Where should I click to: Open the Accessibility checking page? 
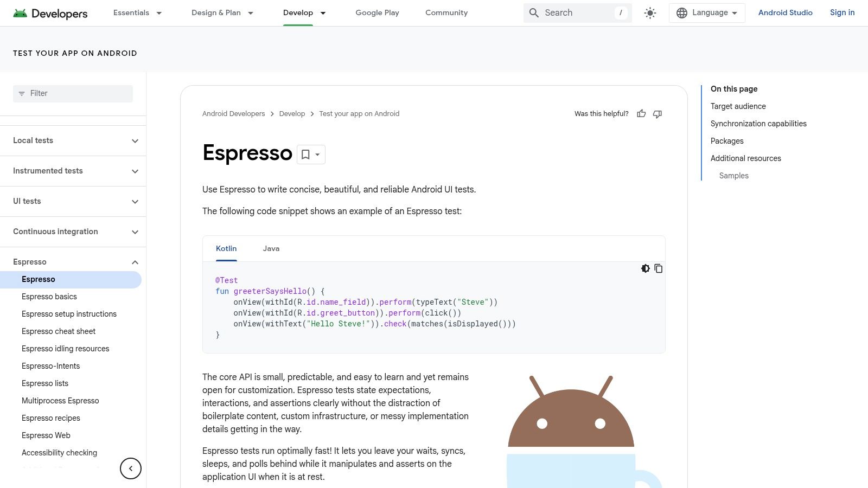[x=60, y=453]
